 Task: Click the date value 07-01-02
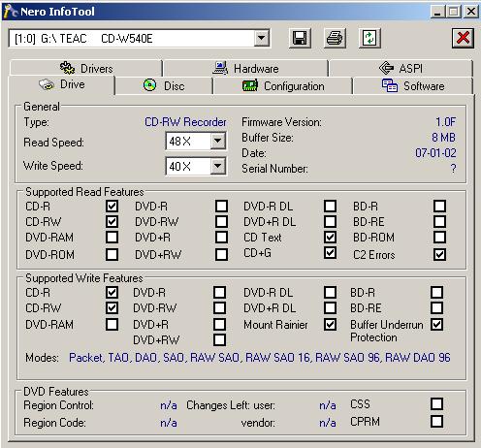(435, 153)
